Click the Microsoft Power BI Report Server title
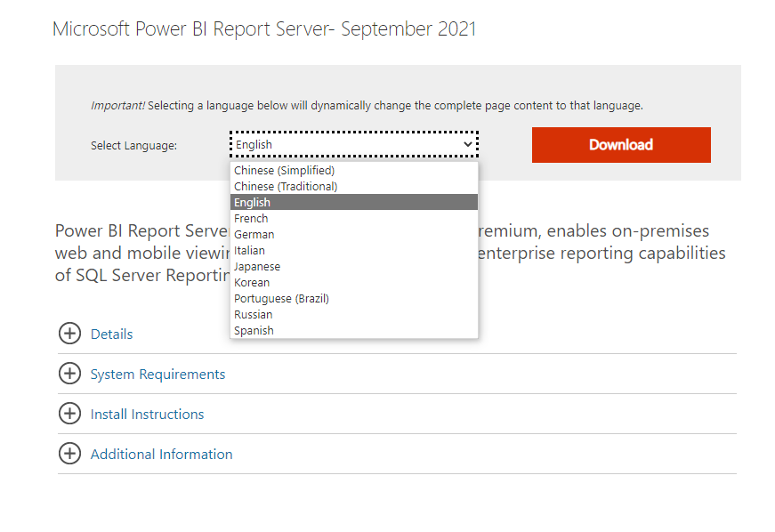775x532 pixels. coord(264,29)
